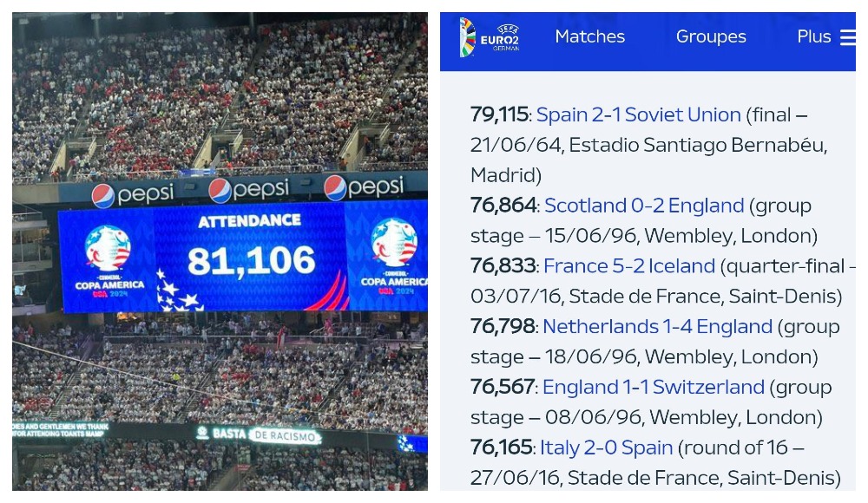Open the Matches tab
Screen dimensions: 868x503
[589, 36]
